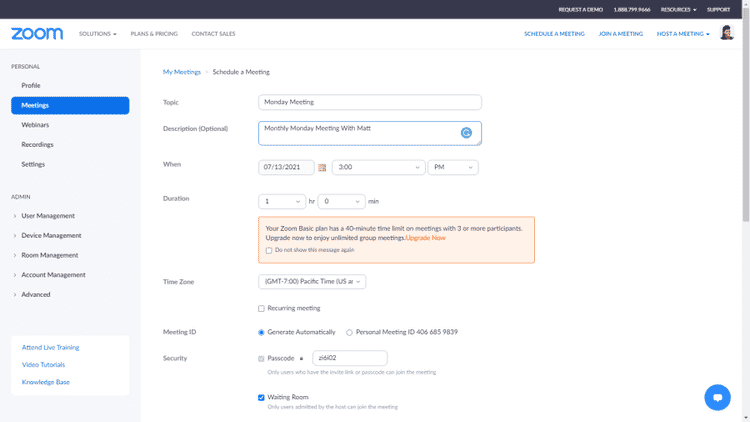Viewport: 750px width, 422px height.
Task: Select Personal Meeting ID radio option
Action: click(x=350, y=332)
